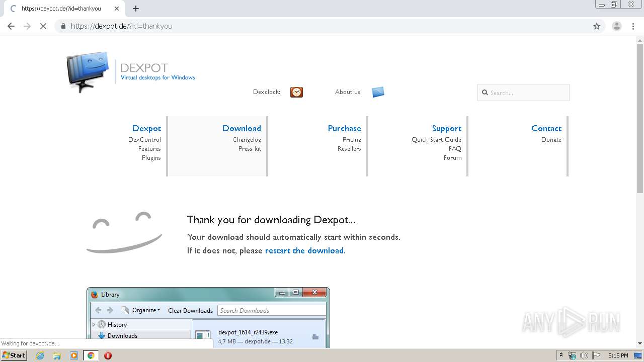
Task: Show hidden tray icons arrow
Action: 561,355
